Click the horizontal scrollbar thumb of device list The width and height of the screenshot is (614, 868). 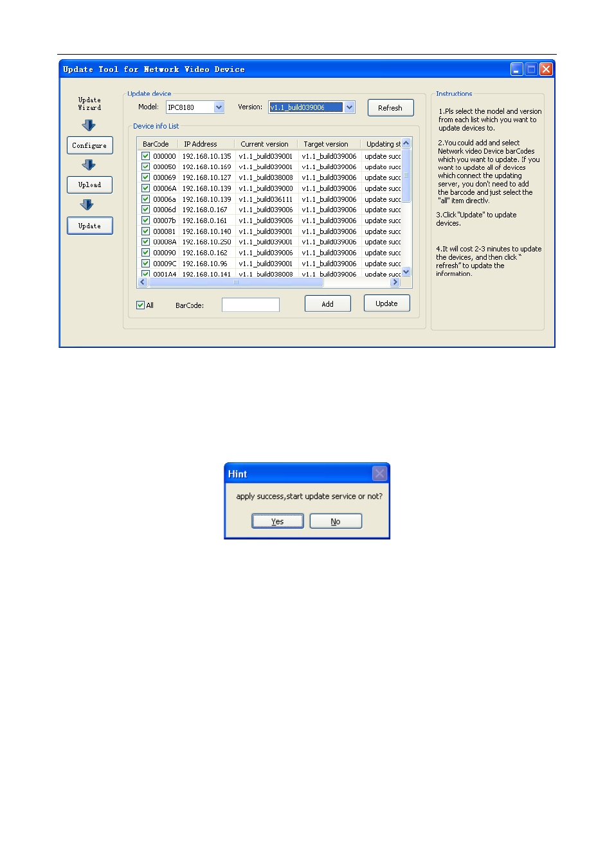pyautogui.click(x=237, y=282)
